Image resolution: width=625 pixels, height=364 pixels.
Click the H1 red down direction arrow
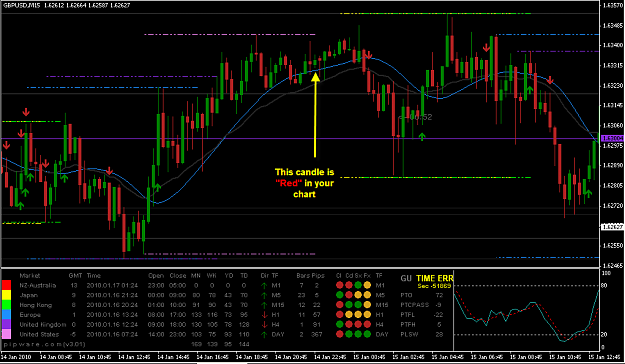[x=264, y=315]
